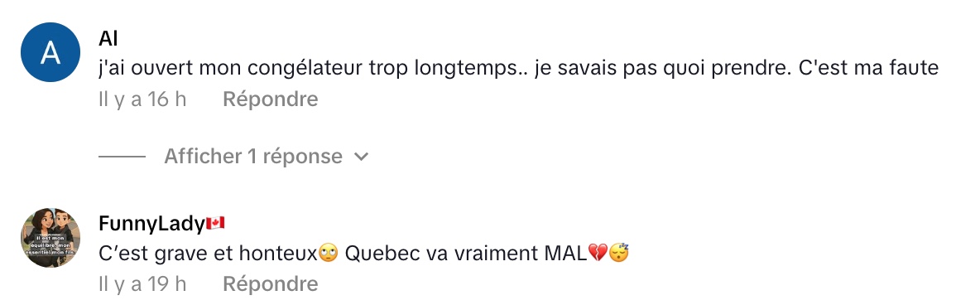Image resolution: width=980 pixels, height=305 pixels.
Task: Expand 'Afficher 1 réponse' under Al's comment
Action: click(x=253, y=156)
